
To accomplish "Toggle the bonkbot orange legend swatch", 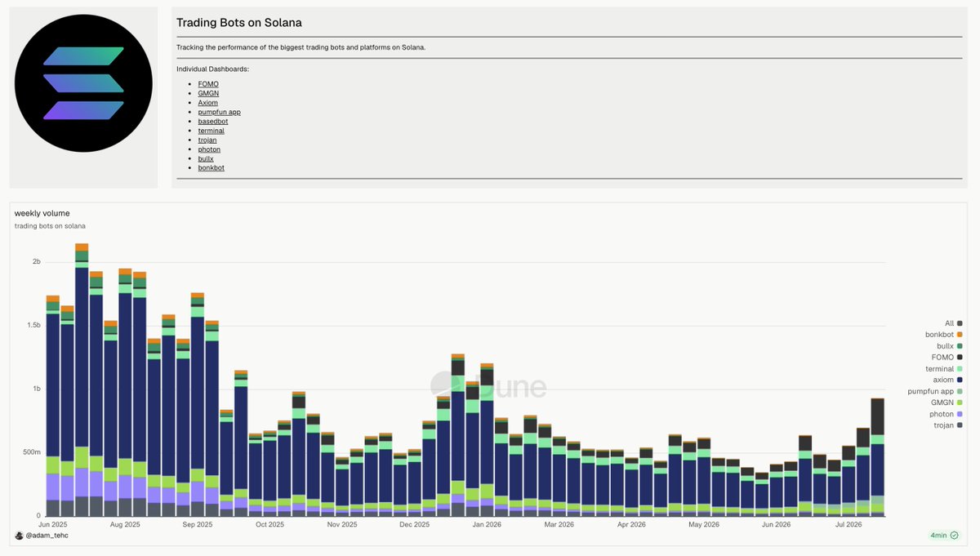I will coord(960,335).
